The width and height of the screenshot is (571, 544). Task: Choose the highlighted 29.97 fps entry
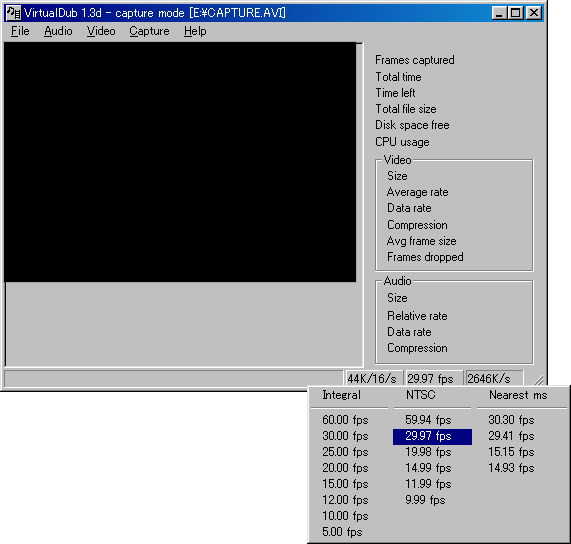pos(432,436)
